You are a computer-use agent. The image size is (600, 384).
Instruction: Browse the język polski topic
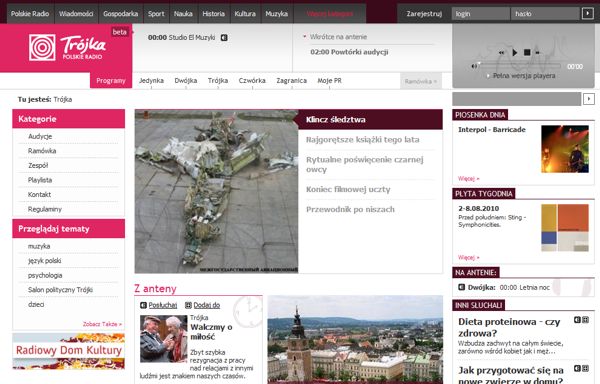tap(44, 260)
